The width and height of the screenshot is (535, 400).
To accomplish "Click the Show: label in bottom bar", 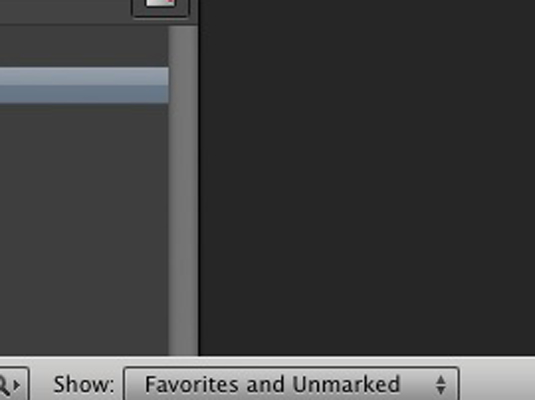I will click(84, 385).
